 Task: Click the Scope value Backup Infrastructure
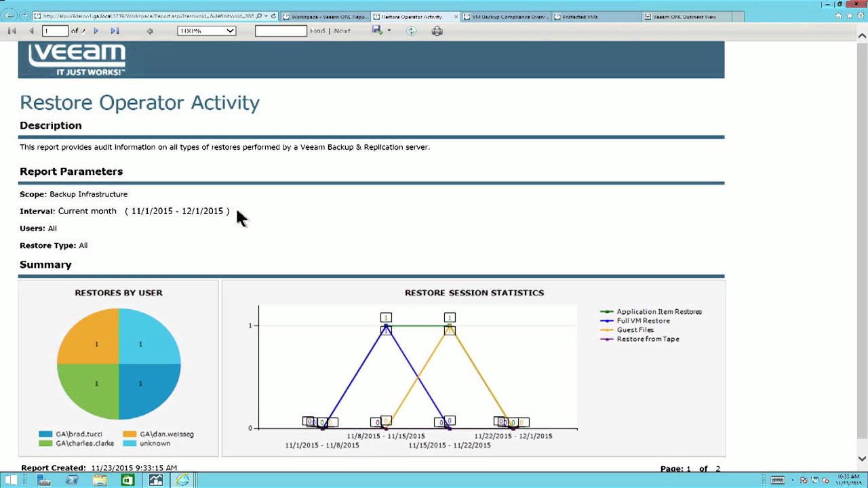pos(88,194)
